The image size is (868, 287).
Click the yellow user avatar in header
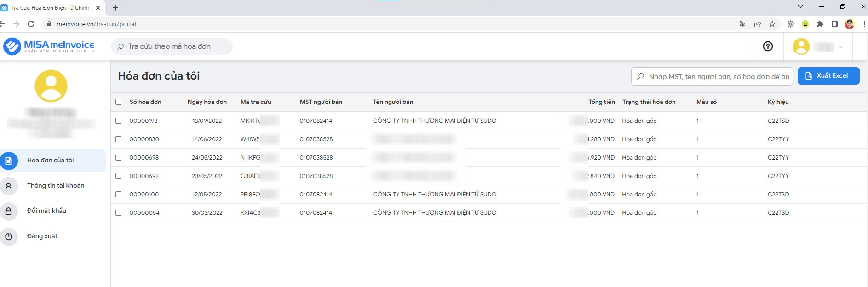coord(801,46)
